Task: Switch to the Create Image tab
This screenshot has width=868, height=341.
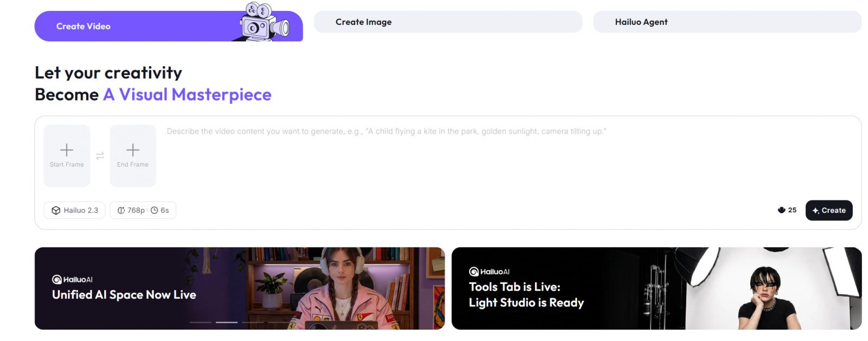Action: point(448,22)
